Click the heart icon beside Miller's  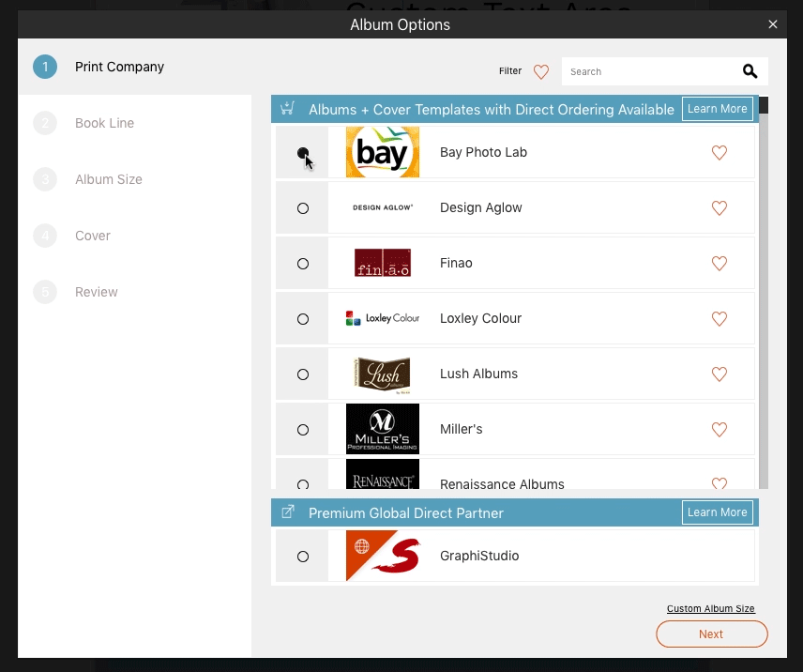coord(720,430)
